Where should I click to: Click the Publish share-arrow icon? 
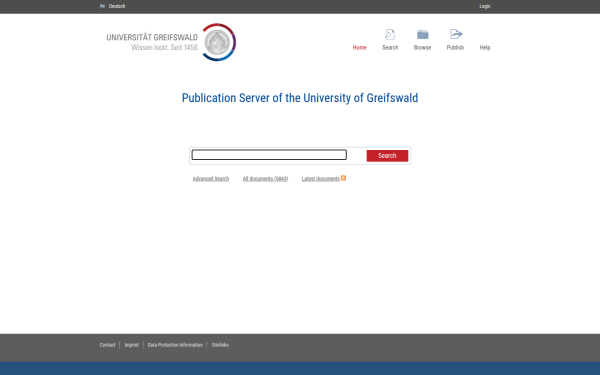pyautogui.click(x=456, y=34)
